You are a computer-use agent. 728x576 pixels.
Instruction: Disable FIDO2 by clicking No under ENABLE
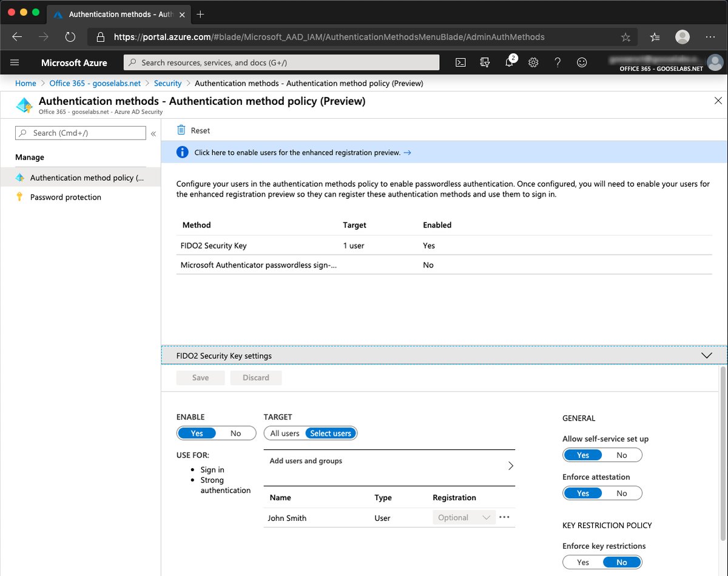(x=236, y=433)
